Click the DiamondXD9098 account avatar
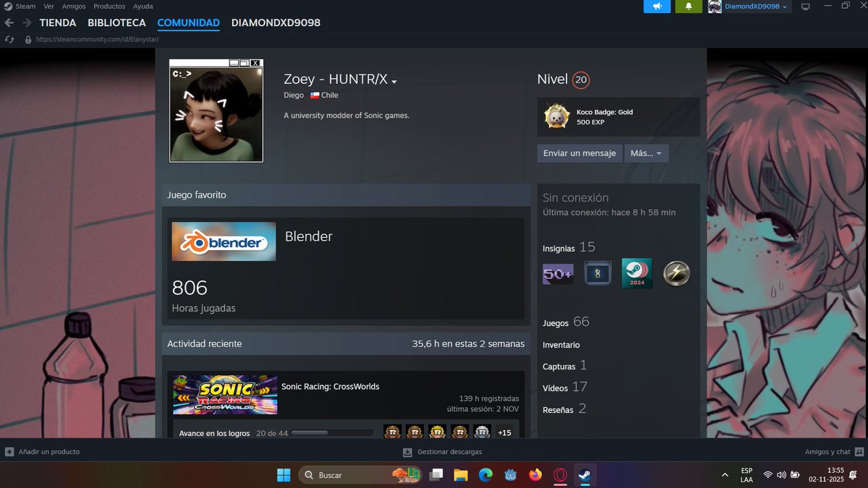Screen dimensions: 868x488 pyautogui.click(x=715, y=7)
